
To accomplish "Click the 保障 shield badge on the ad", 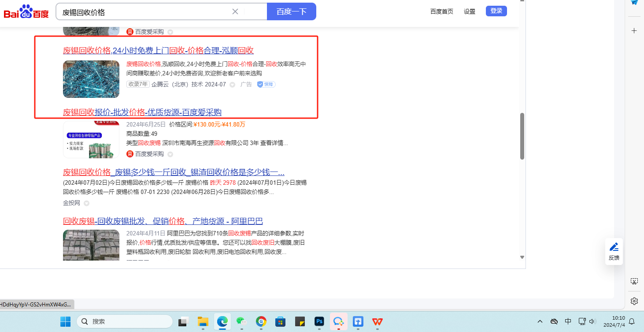I will (266, 84).
